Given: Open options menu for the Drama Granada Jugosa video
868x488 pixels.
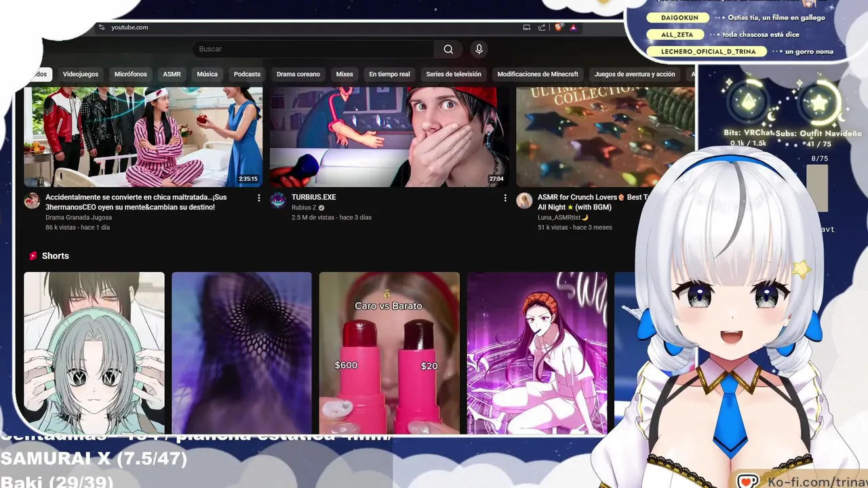Looking at the screenshot, I should 258,198.
